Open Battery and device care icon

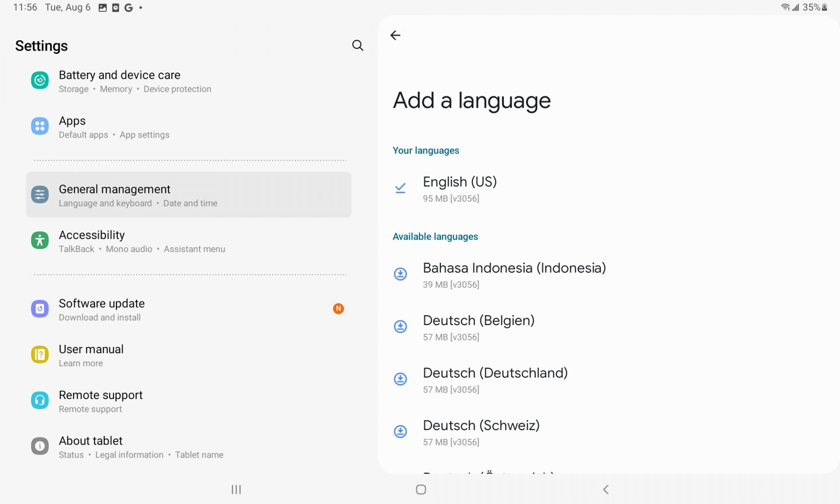tap(40, 80)
